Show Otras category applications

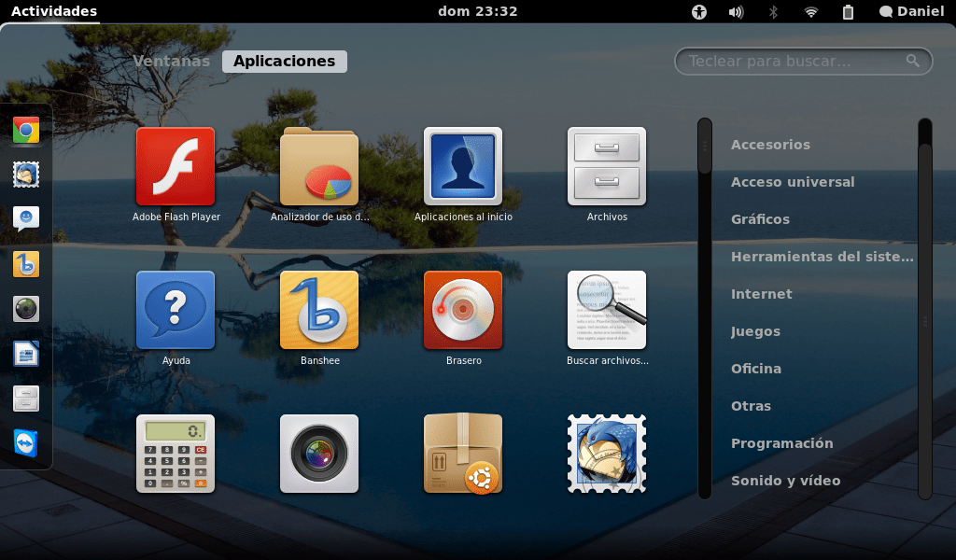[752, 406]
